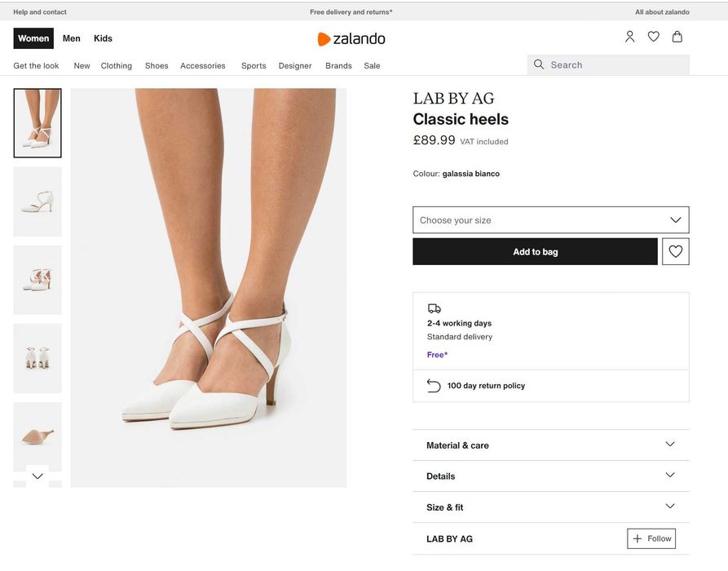Click the Zalando logo

351,38
